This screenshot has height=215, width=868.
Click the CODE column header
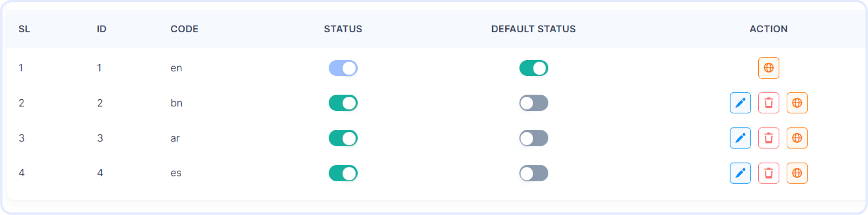(x=184, y=29)
